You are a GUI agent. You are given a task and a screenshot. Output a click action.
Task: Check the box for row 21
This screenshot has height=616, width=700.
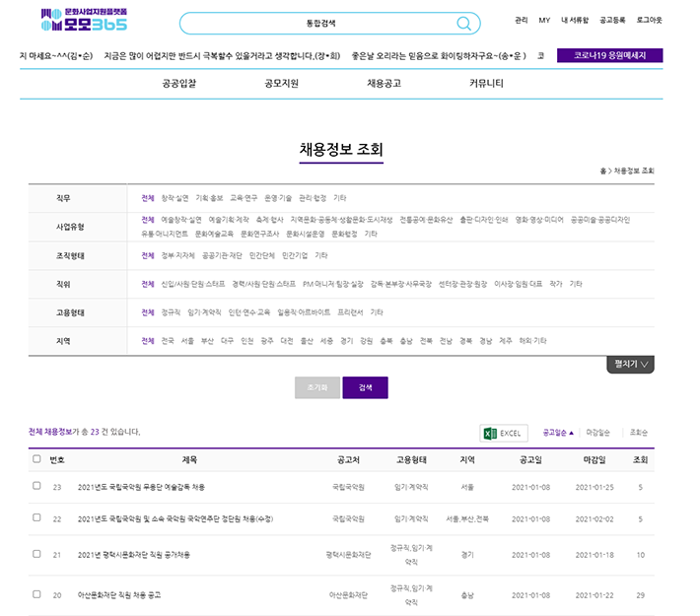tap(36, 555)
